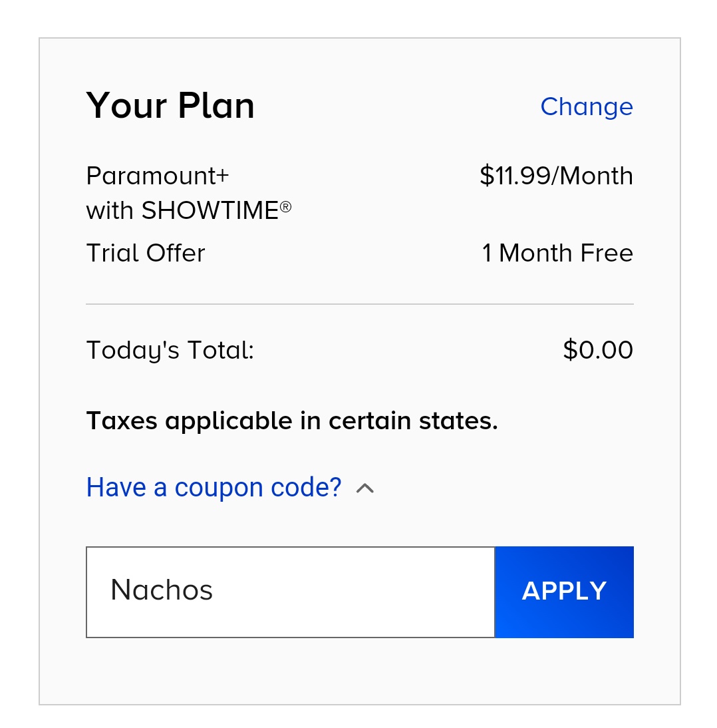Apply the coupon with the APPLY button
This screenshot has width=717, height=728.
[x=564, y=592]
